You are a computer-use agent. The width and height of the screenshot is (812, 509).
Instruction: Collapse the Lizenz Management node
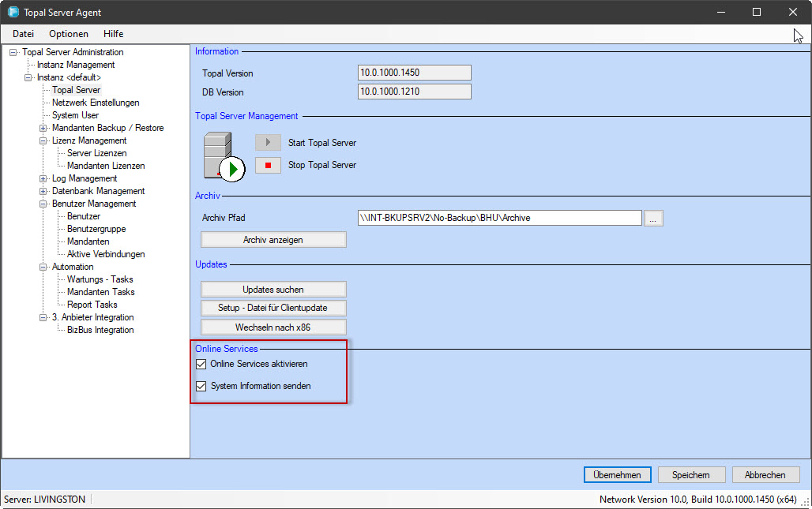click(x=43, y=140)
